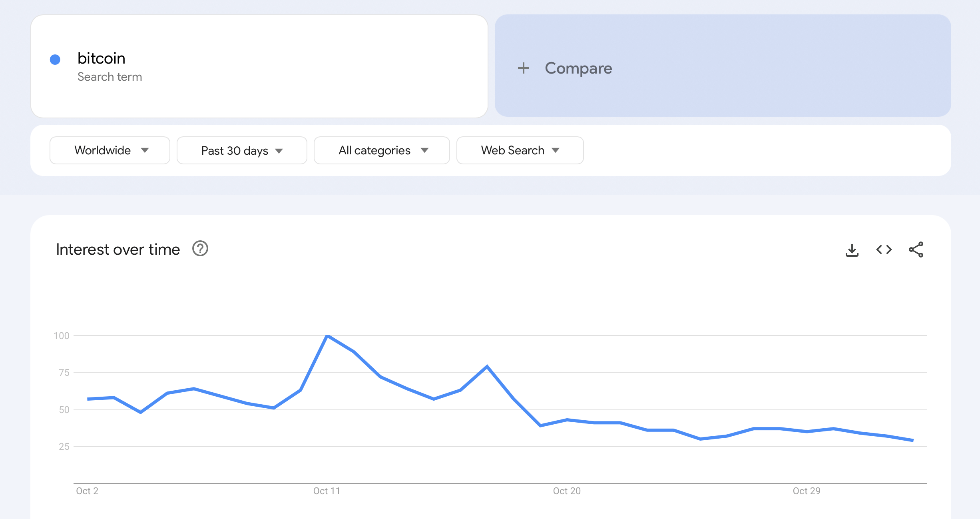Share the Interest over time chart
The width and height of the screenshot is (980, 519).
point(916,250)
